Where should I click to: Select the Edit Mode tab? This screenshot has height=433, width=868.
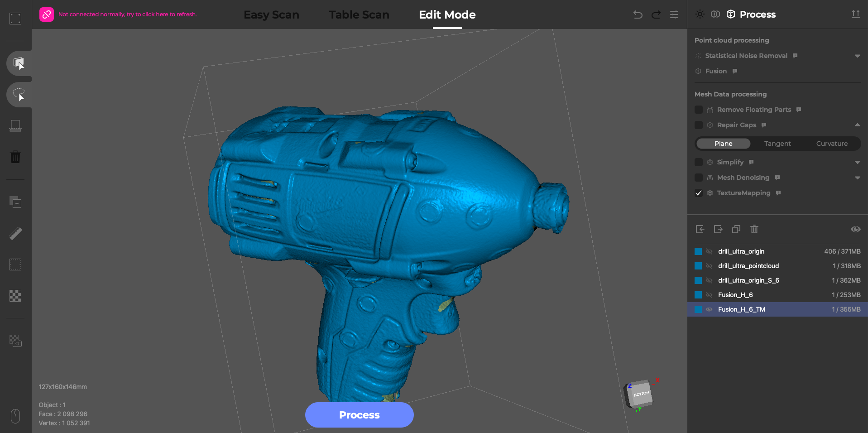point(447,14)
